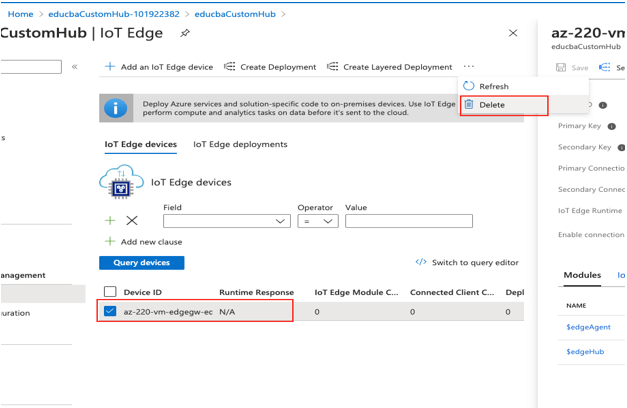Open the Operator dropdown
The height and width of the screenshot is (408, 627).
pos(318,221)
